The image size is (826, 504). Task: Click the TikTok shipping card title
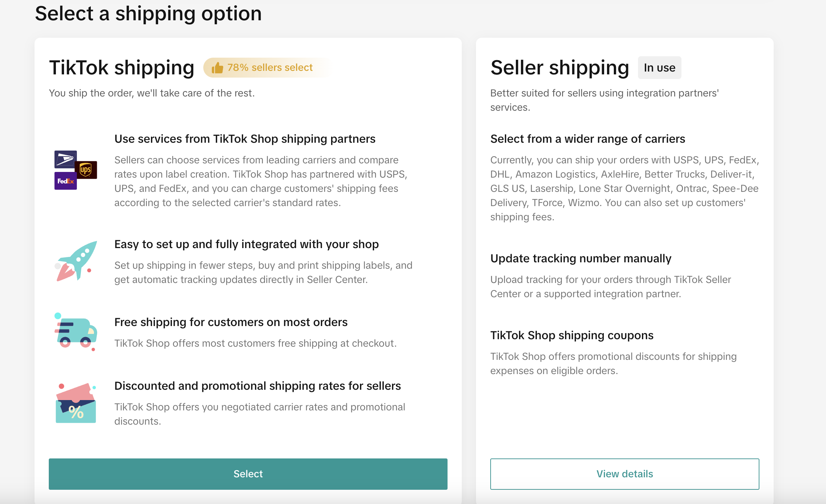click(x=122, y=68)
